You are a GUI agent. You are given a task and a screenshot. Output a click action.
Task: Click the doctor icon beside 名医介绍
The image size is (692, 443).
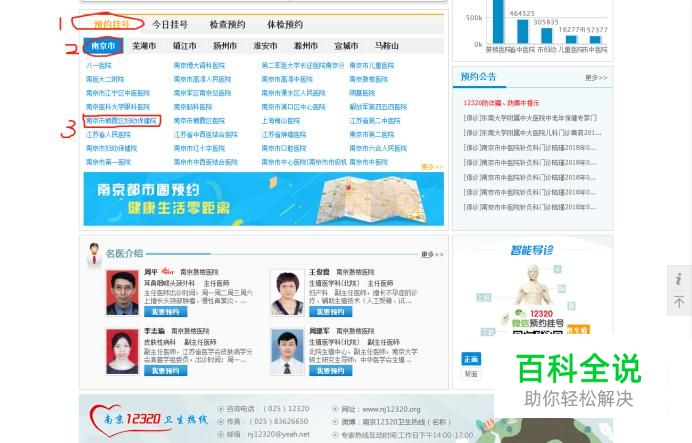click(x=94, y=254)
